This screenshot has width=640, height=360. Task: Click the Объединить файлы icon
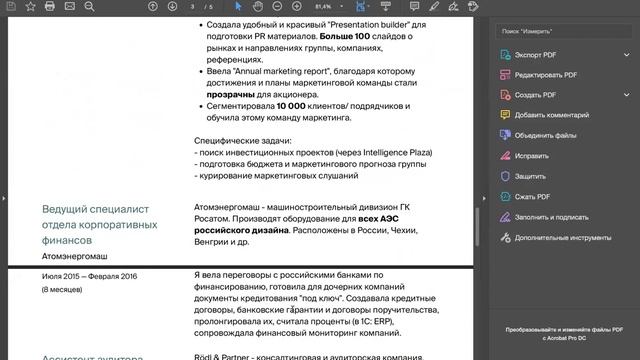(x=505, y=135)
